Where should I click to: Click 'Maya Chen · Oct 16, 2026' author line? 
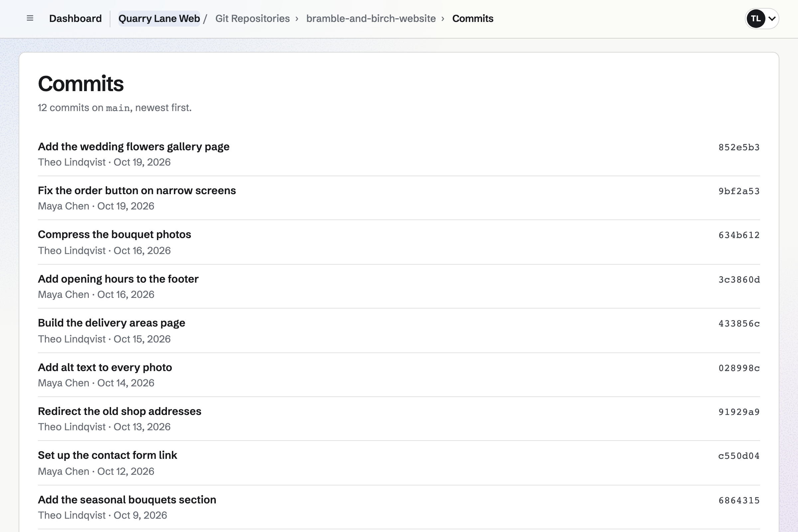click(96, 295)
